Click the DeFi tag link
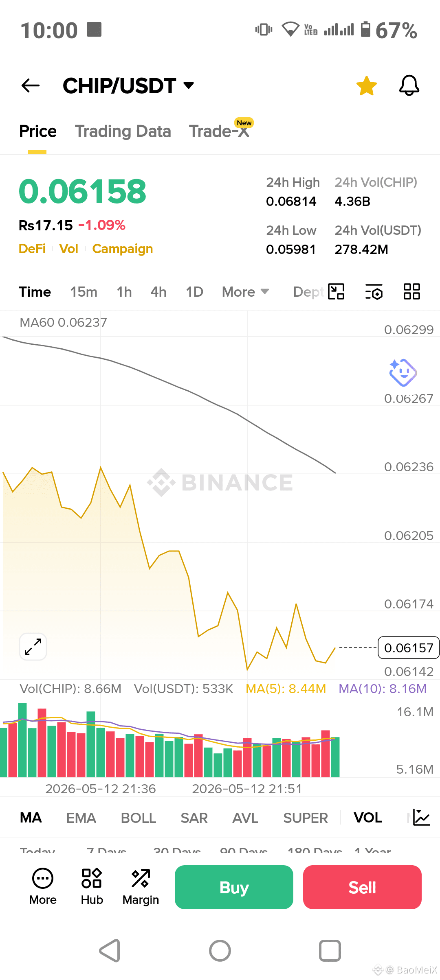 [x=32, y=249]
